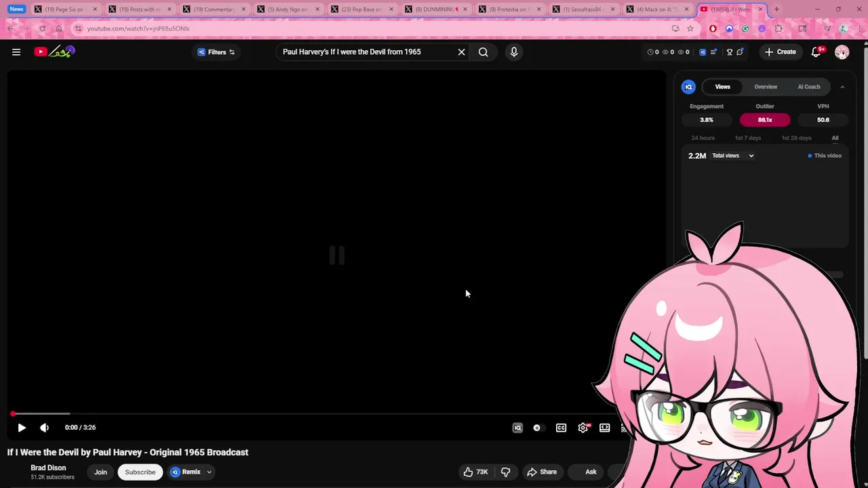Image resolution: width=868 pixels, height=488 pixels.
Task: Open the account avatar menu
Action: click(x=842, y=52)
